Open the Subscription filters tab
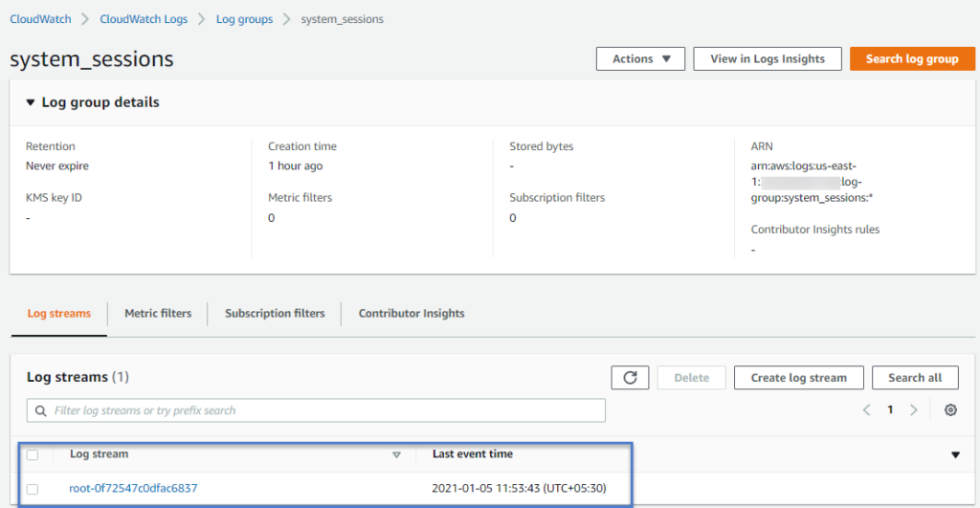980x508 pixels. click(275, 314)
